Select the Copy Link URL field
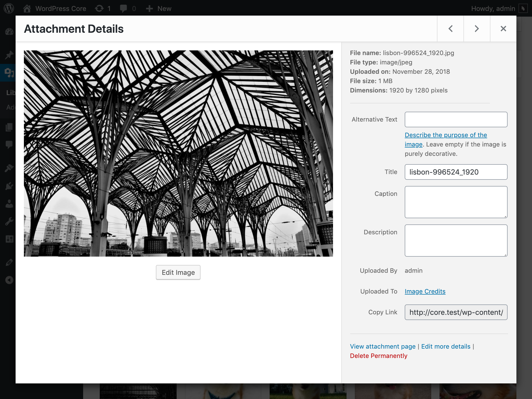The width and height of the screenshot is (532, 399). pyautogui.click(x=456, y=312)
